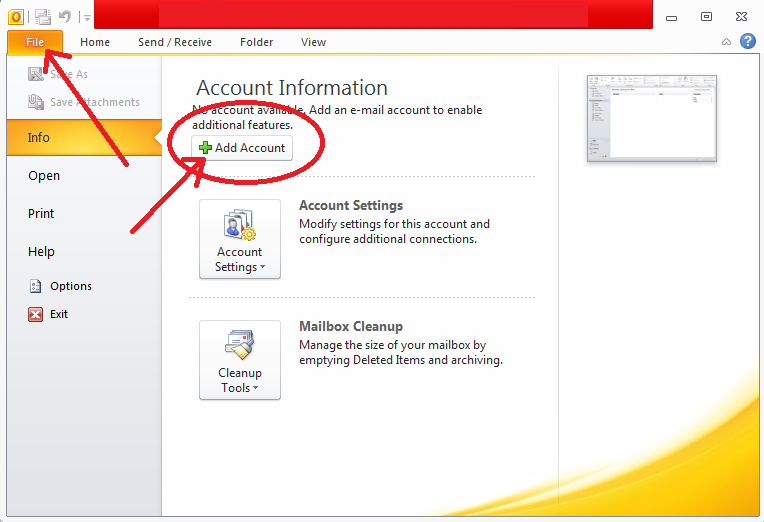Click the Mailbox Cleanup heading text
This screenshot has width=764, height=522.
pos(351,327)
